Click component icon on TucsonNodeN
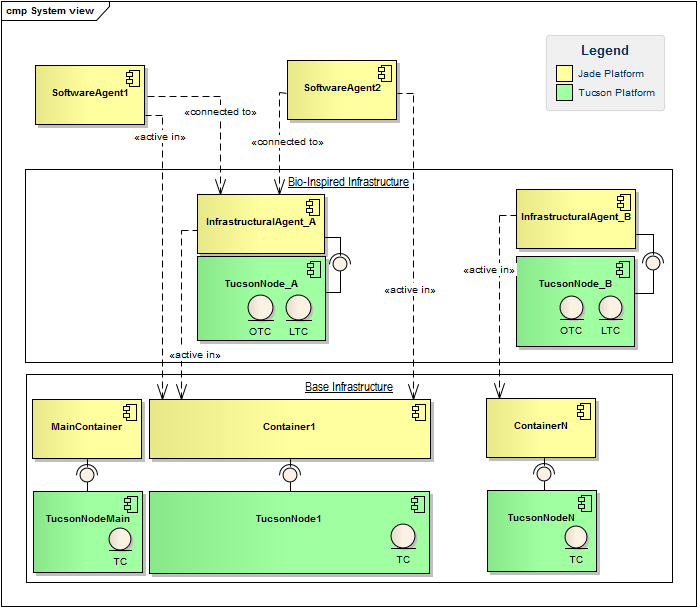Viewport: 697px width, 607px height. click(x=585, y=503)
